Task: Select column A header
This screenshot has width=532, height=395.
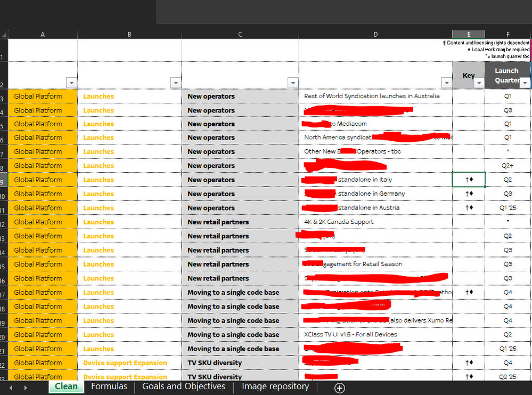Action: 43,34
